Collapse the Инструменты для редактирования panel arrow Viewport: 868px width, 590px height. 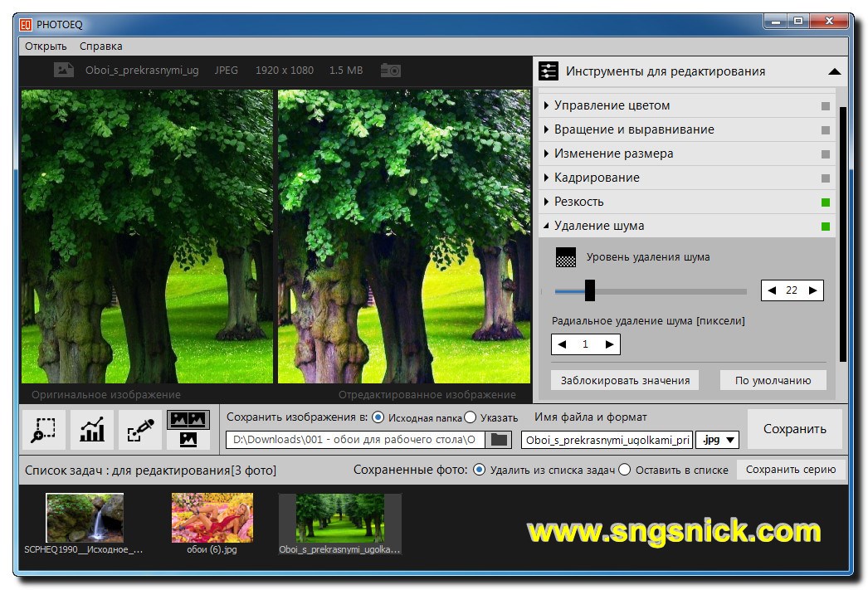tap(835, 71)
